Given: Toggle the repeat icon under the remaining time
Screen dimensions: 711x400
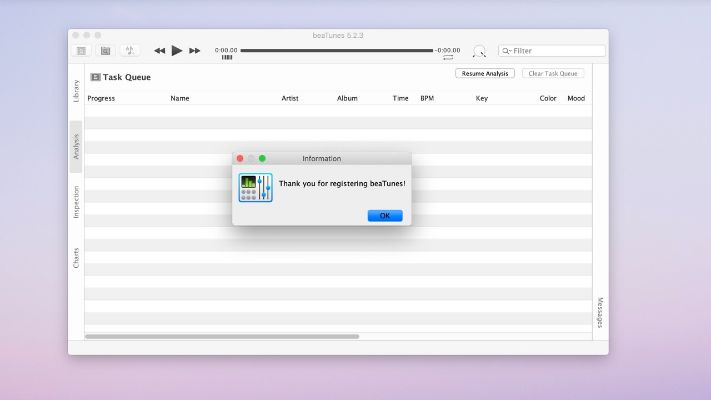Looking at the screenshot, I should tap(448, 58).
